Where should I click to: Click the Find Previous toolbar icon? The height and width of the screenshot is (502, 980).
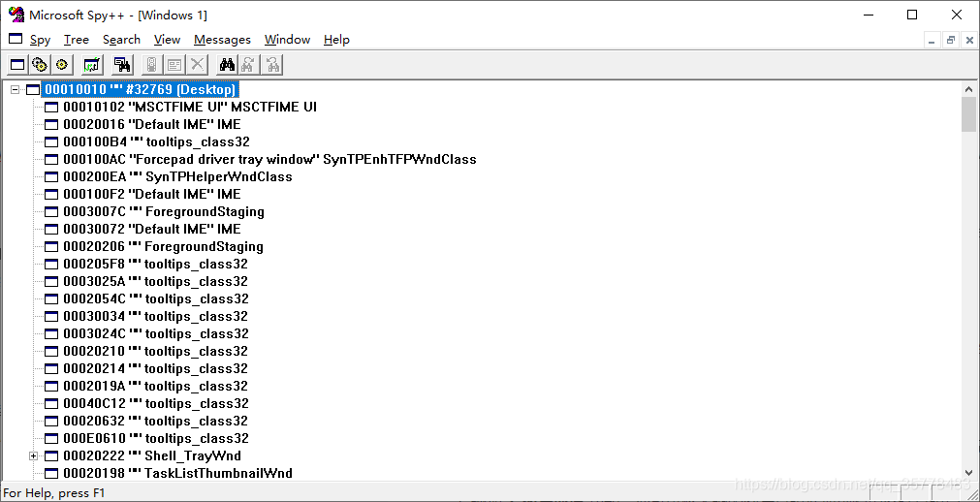point(272,64)
